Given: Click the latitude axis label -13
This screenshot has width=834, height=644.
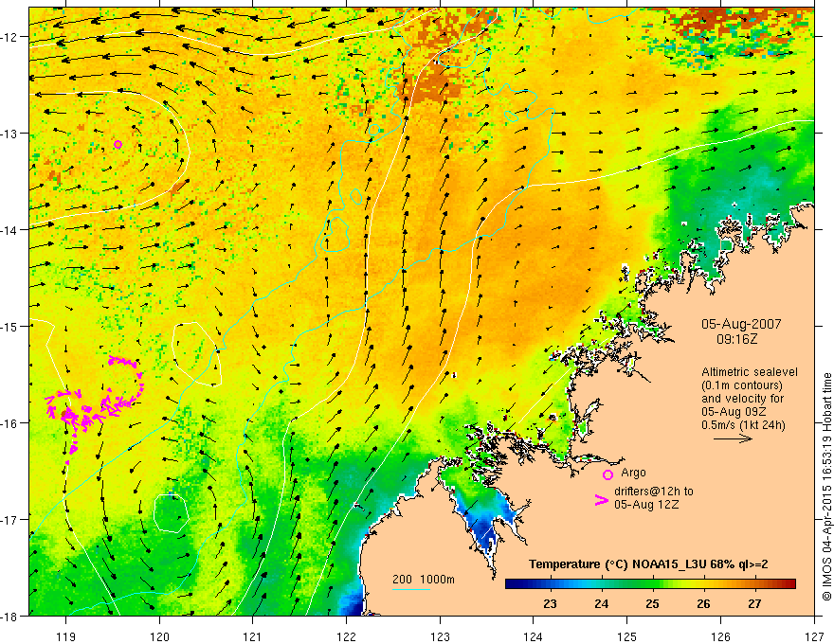Looking at the screenshot, I should (x=10, y=133).
